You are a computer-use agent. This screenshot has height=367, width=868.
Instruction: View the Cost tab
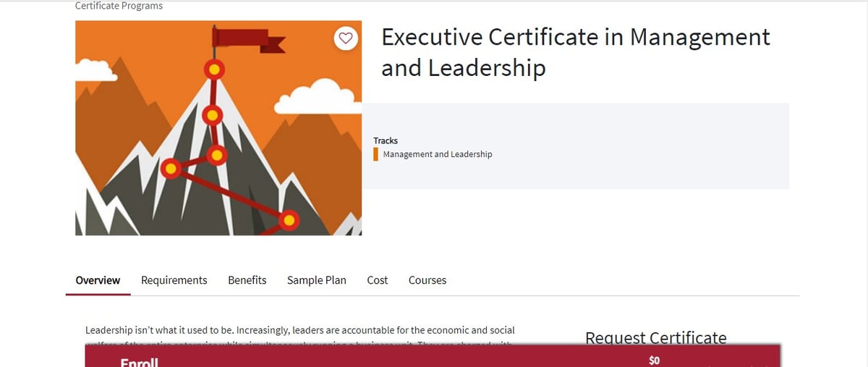tap(378, 280)
